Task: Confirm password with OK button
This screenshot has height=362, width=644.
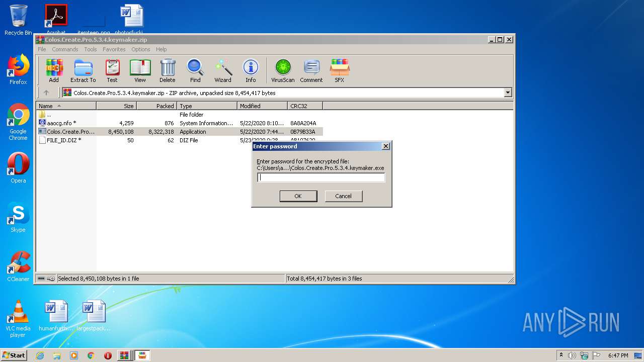Action: (x=298, y=196)
